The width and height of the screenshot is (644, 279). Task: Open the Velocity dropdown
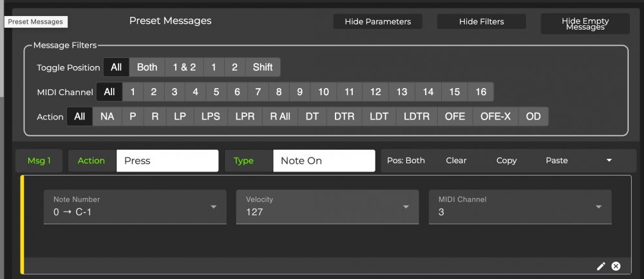pos(406,207)
